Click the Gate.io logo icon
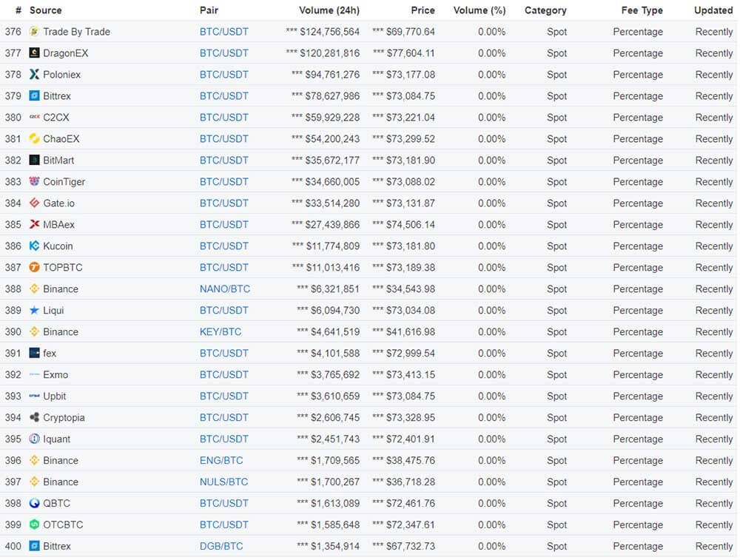The width and height of the screenshot is (740, 560). click(34, 203)
